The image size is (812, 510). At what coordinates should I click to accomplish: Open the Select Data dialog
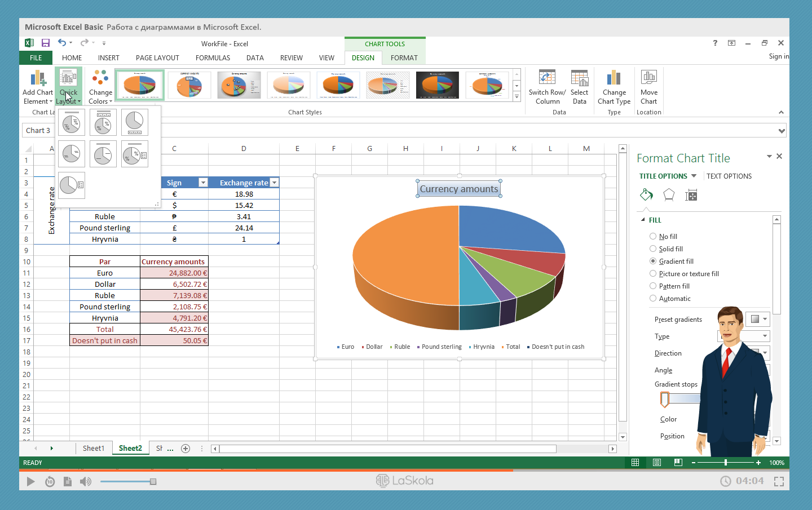click(579, 78)
